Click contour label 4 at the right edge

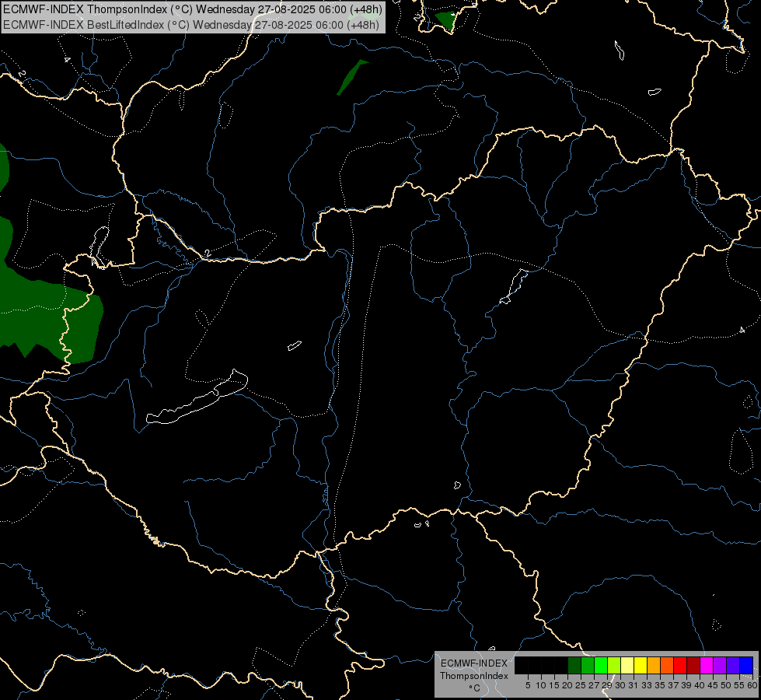[742, 331]
